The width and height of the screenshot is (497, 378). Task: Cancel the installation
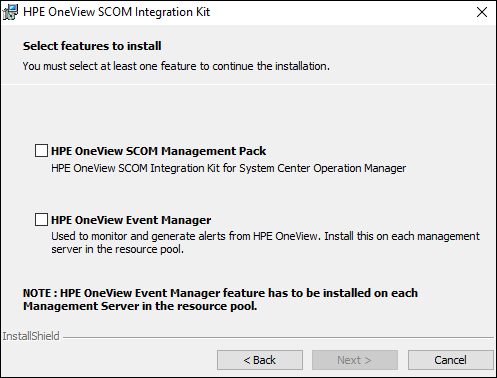pos(450,360)
